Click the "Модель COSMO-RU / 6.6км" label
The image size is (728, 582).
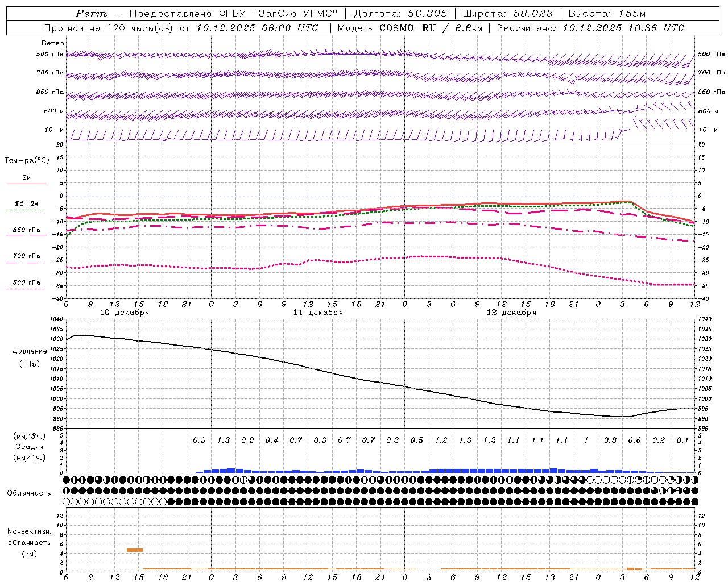click(x=409, y=28)
